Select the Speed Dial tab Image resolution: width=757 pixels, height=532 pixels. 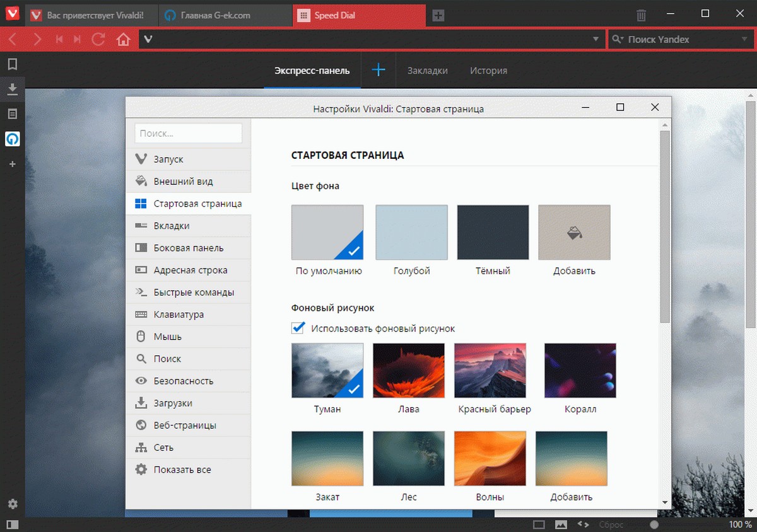click(359, 16)
